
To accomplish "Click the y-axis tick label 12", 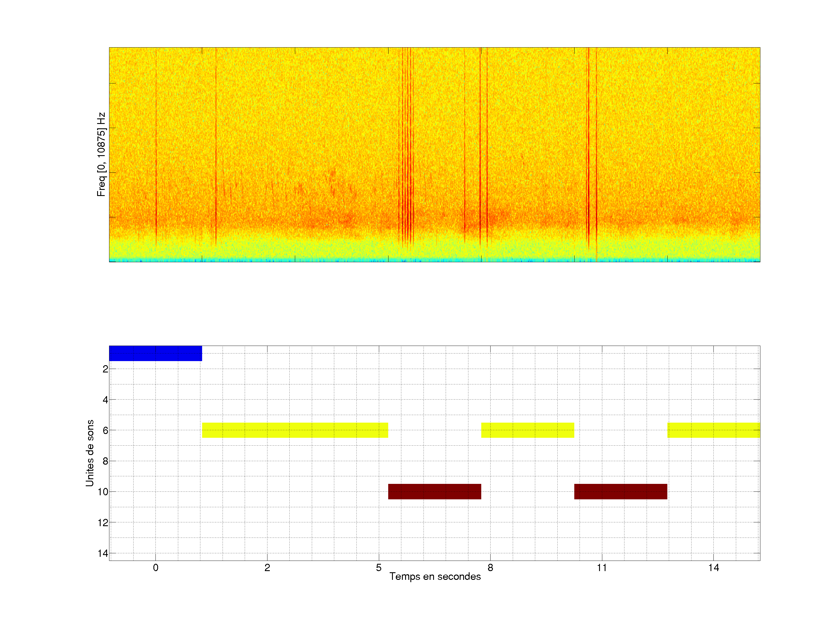I will point(103,523).
